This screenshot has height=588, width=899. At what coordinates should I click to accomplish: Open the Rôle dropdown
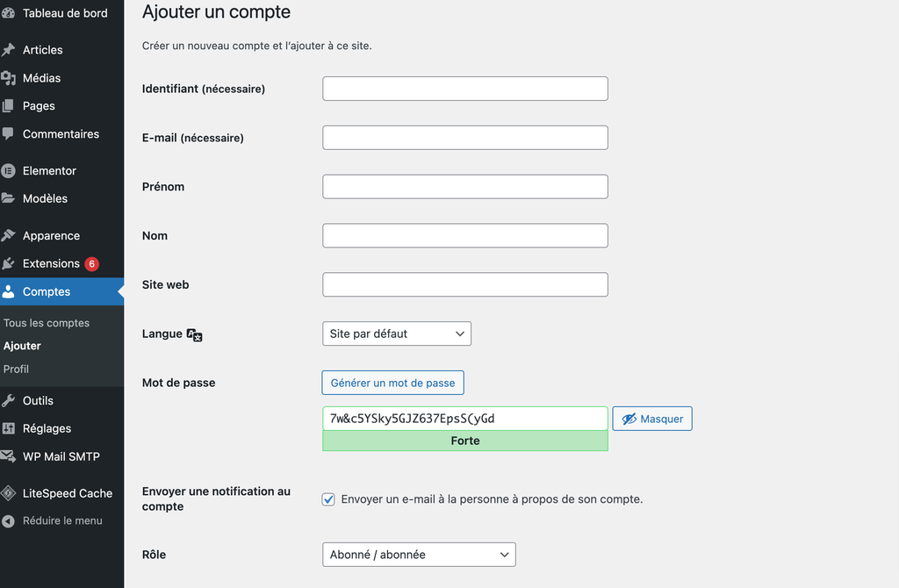(419, 554)
